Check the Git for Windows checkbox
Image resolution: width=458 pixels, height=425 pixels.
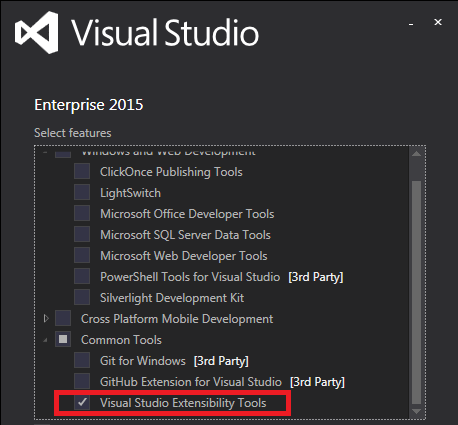click(x=82, y=360)
